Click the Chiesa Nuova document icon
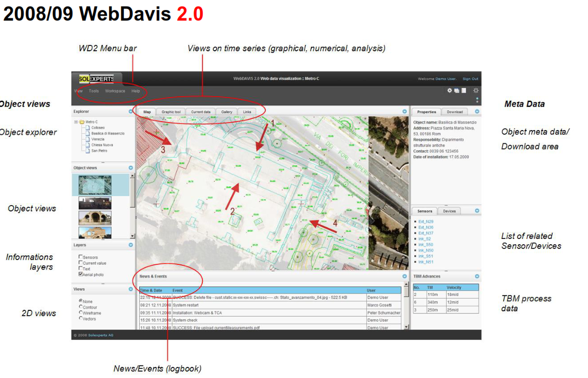588x378 pixels. pyautogui.click(x=88, y=145)
